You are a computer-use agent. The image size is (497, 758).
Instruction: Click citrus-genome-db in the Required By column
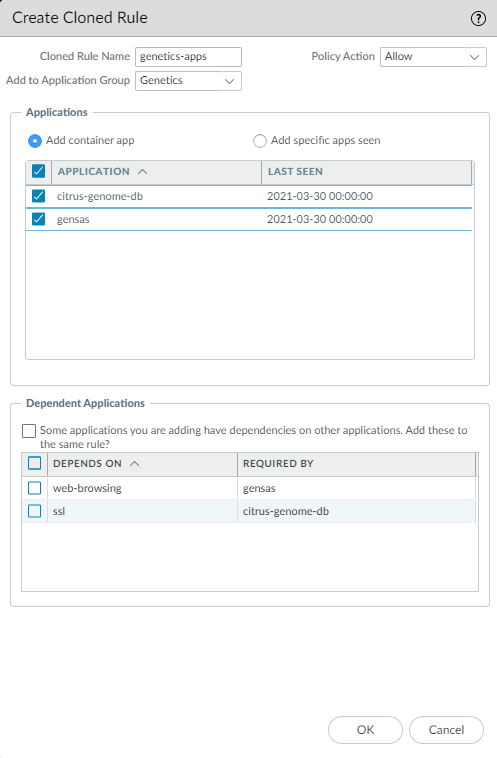click(286, 511)
